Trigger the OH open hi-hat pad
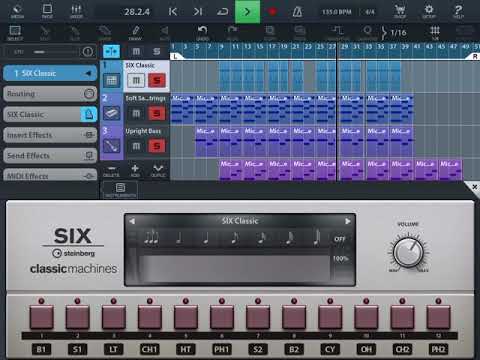 point(366,318)
